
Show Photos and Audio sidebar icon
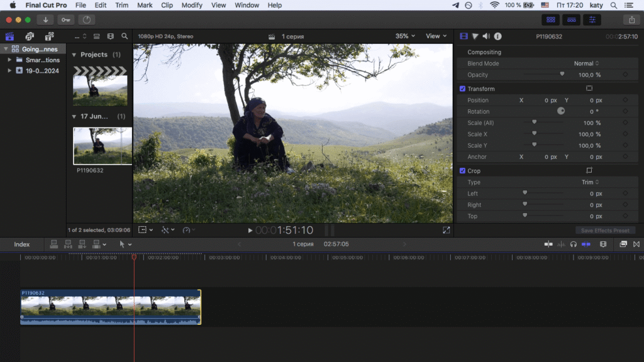30,36
